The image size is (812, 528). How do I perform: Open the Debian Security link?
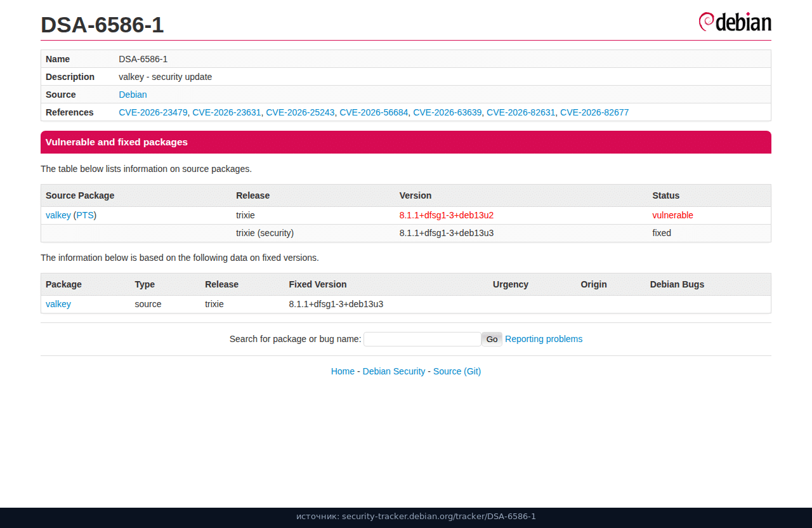[x=394, y=371]
